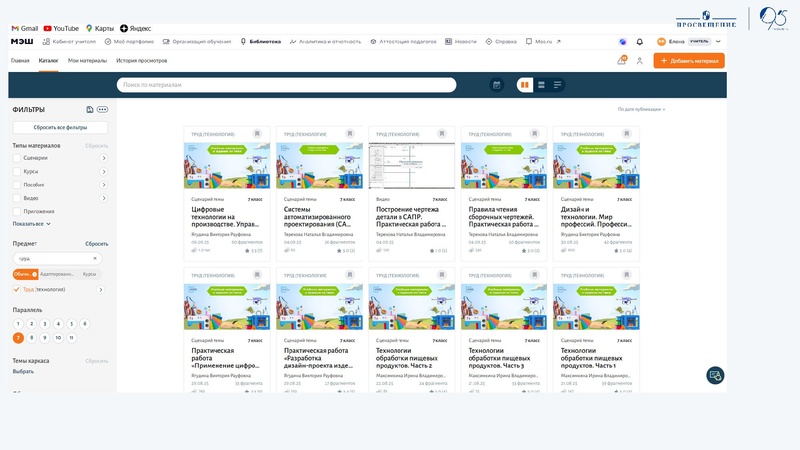Viewport: 800px width, 450px height.
Task: Open the chat support floating icon
Action: click(714, 375)
